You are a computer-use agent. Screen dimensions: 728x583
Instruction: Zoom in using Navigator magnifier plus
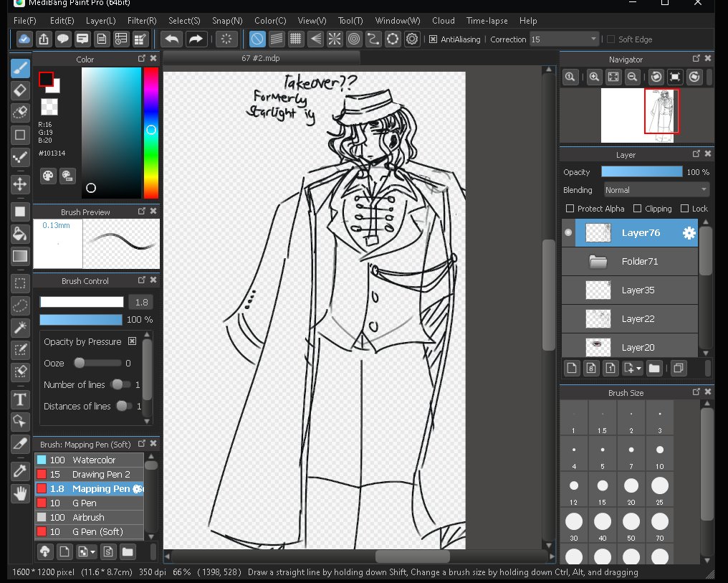coord(594,77)
